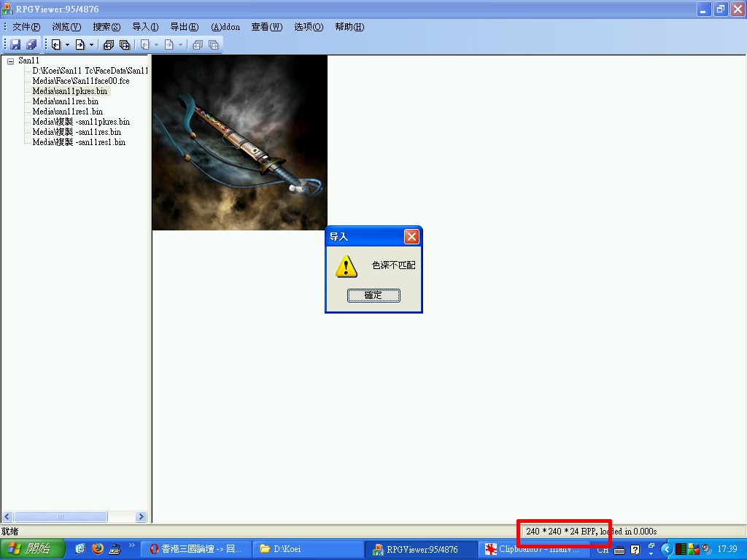This screenshot has height=560, width=747.
Task: Open the greyed-out import dropdown arrow
Action: (x=156, y=45)
